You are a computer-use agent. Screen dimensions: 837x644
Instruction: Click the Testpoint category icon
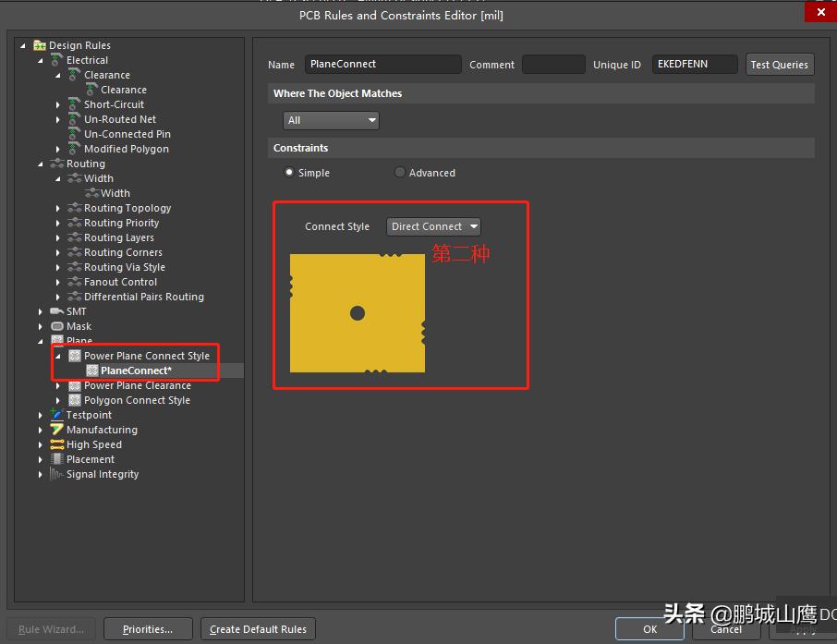57,415
